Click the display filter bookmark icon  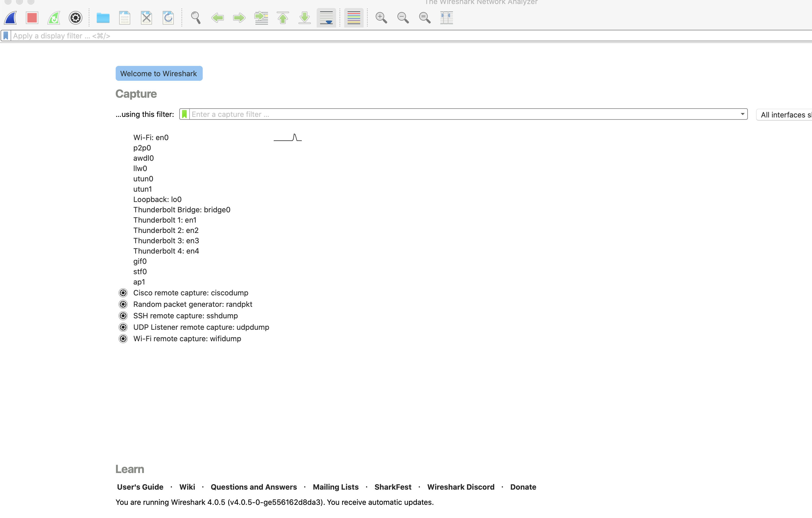click(6, 36)
